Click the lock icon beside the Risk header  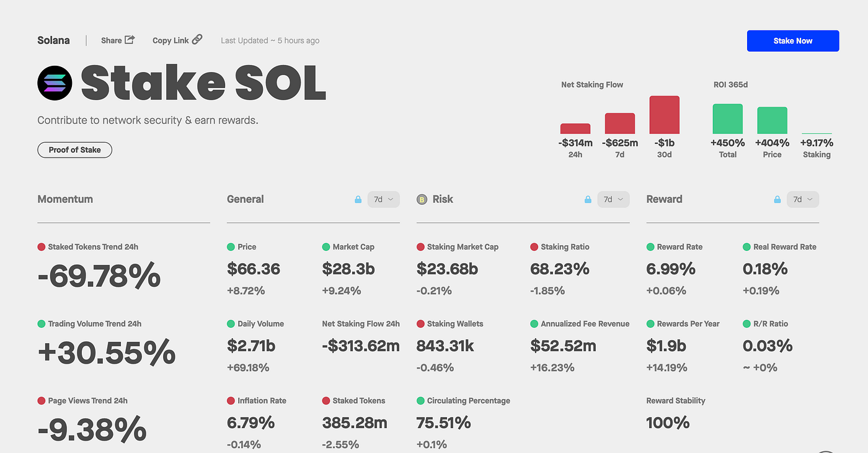(x=587, y=199)
